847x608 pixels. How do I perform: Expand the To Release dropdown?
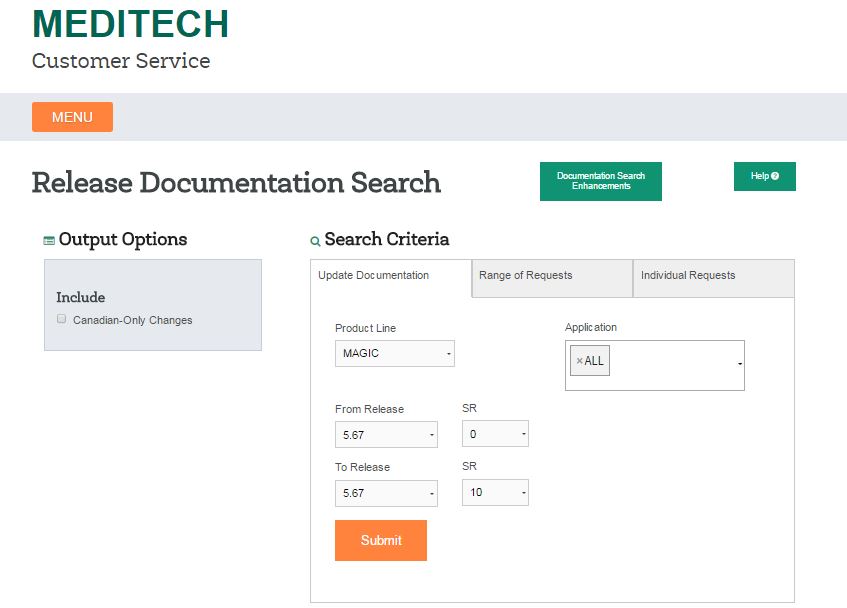pos(386,493)
